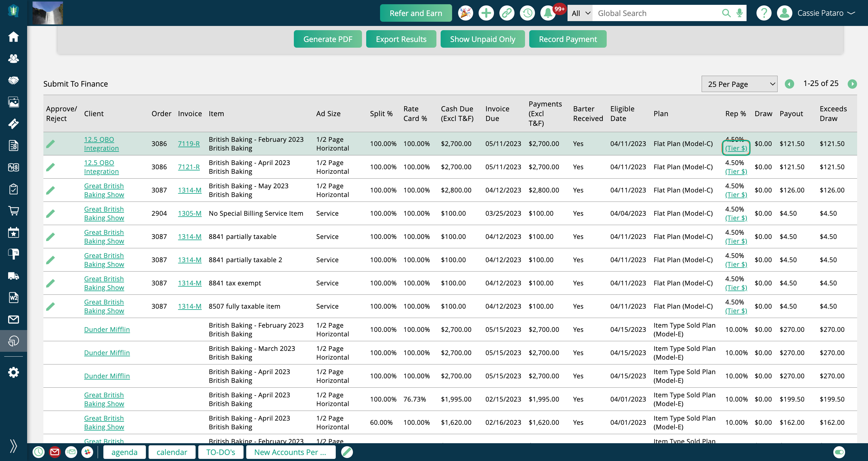Image resolution: width=868 pixels, height=461 pixels.
Task: Click the clock icon in bottom bar
Action: point(38,452)
